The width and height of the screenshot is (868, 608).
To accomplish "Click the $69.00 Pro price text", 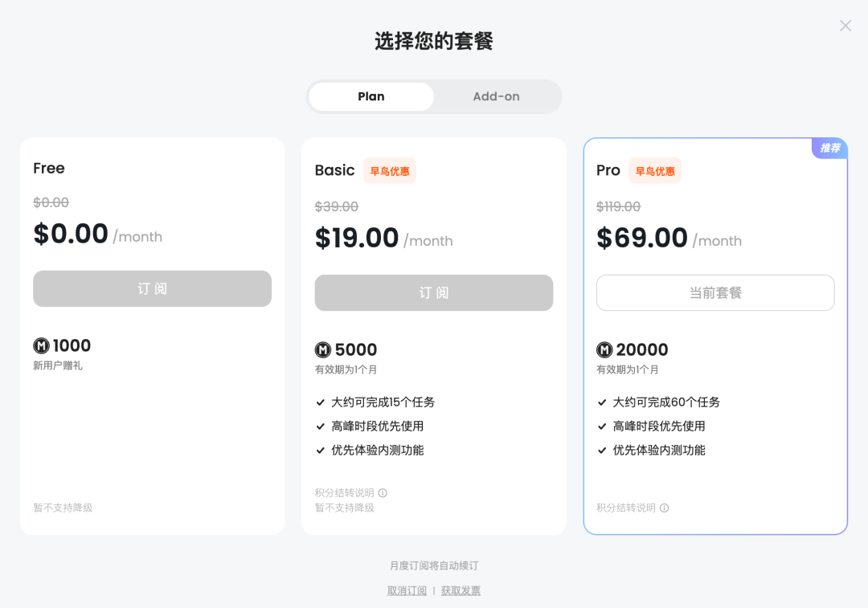I will [642, 238].
